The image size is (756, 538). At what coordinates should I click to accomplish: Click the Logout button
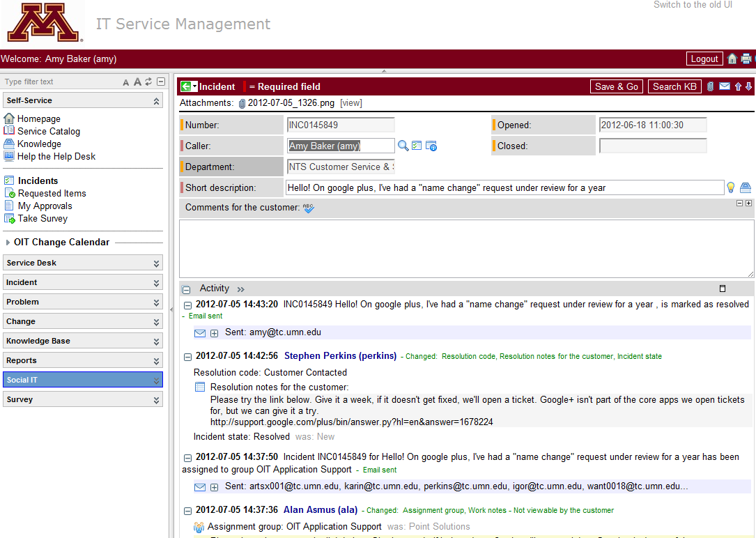point(704,59)
